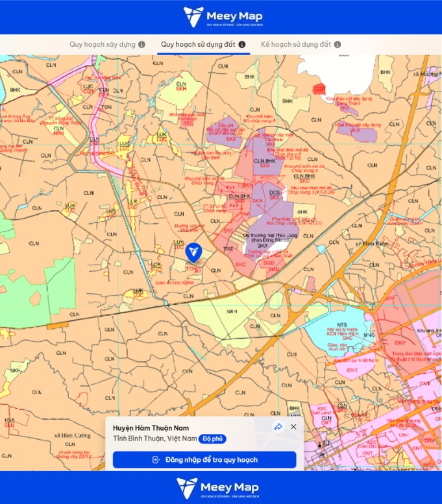
Task: Share the Huyện Hàm Thuận Nam location
Action: [x=278, y=427]
